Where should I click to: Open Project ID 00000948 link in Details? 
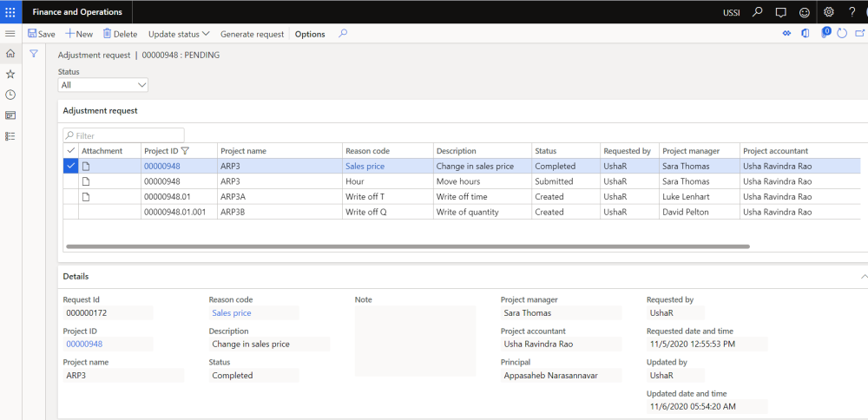(x=83, y=344)
